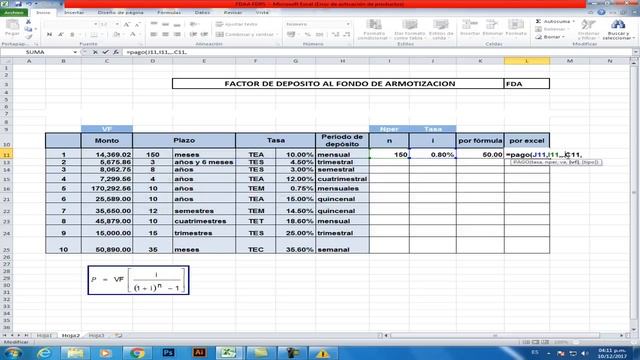Click the font color A button
Image resolution: width=640 pixels, height=360 pixels.
click(133, 35)
